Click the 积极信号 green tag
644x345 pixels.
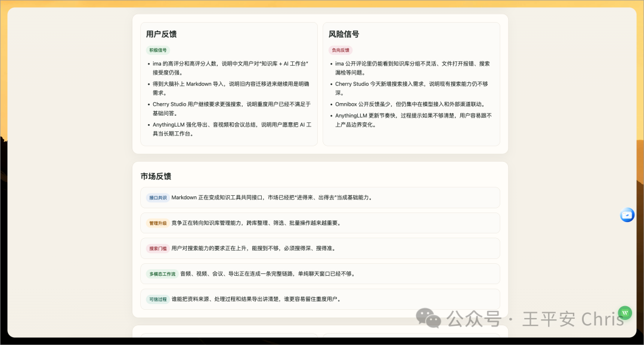[x=158, y=50]
